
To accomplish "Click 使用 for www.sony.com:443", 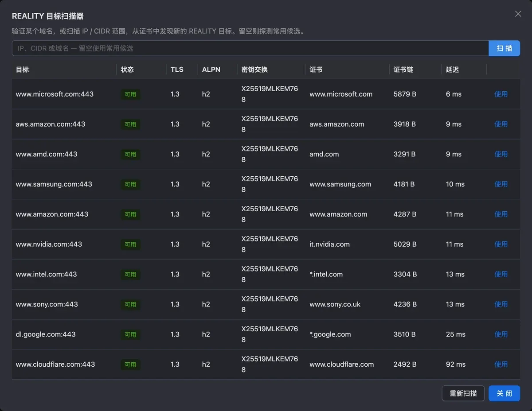I will click(501, 304).
